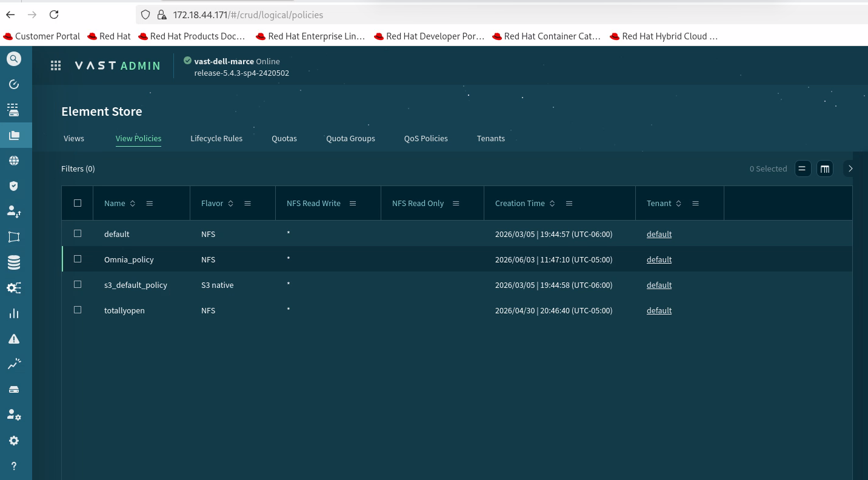Screen dimensions: 868x480
Task: Go back using browser back arrow
Action: pyautogui.click(x=10, y=15)
